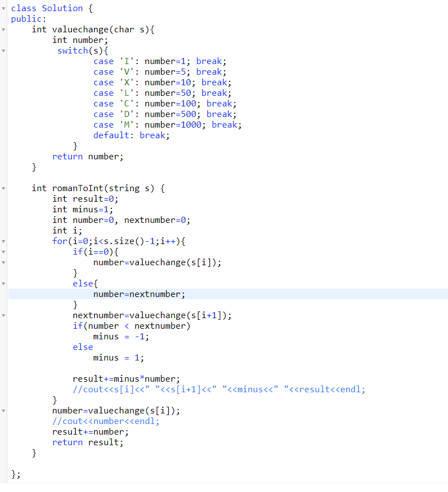
Task: Click the commented cout<<s[i] debug line
Action: [219, 389]
